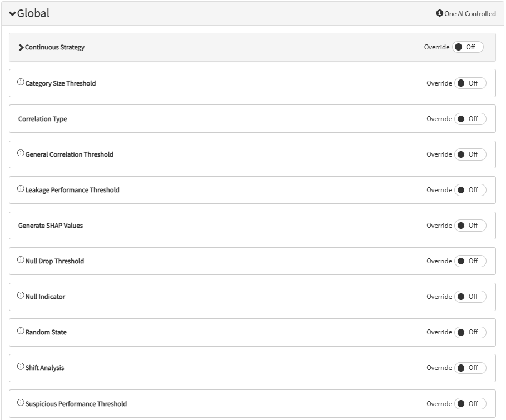Toggle Override for Continuous Strategy

point(467,47)
